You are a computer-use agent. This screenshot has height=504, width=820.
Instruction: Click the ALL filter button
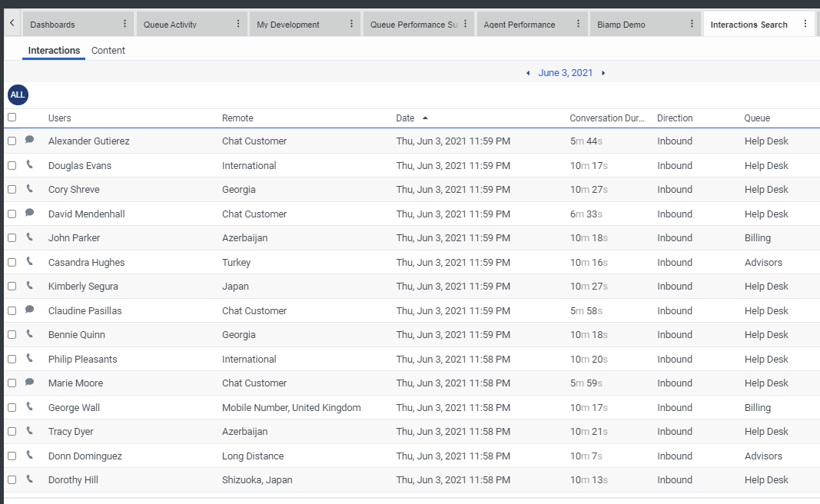click(x=18, y=94)
